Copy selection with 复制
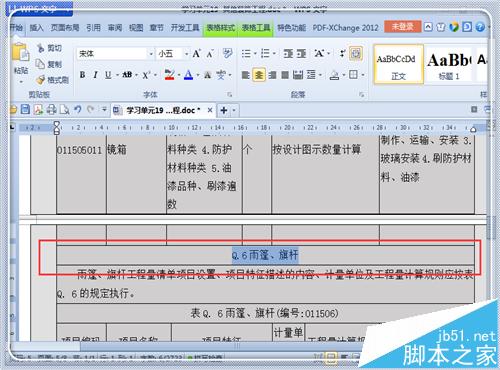This screenshot has height=370, width=500. 49,64
